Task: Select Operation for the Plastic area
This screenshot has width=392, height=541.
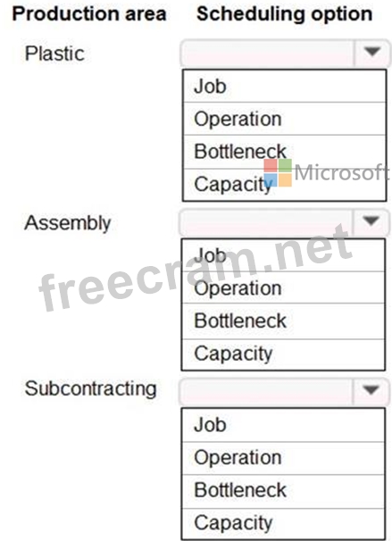Action: 284,119
